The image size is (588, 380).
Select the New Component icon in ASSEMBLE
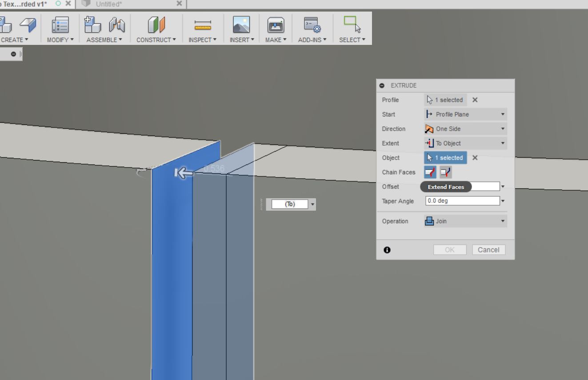[x=92, y=25]
